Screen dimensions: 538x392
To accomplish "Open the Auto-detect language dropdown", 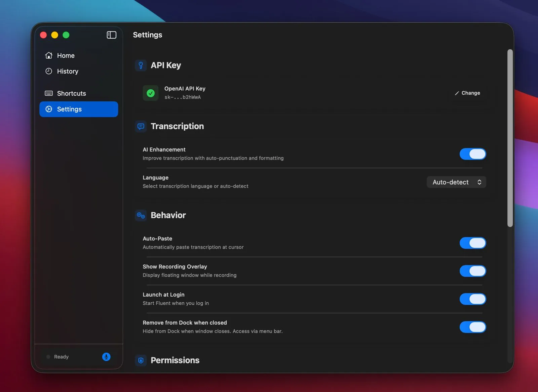I will pos(456,182).
